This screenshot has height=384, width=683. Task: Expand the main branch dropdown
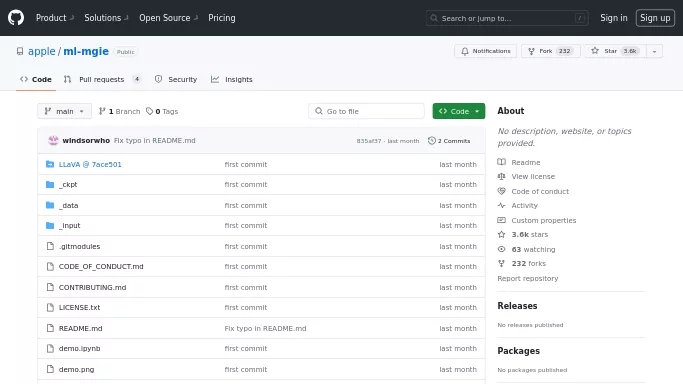(64, 111)
